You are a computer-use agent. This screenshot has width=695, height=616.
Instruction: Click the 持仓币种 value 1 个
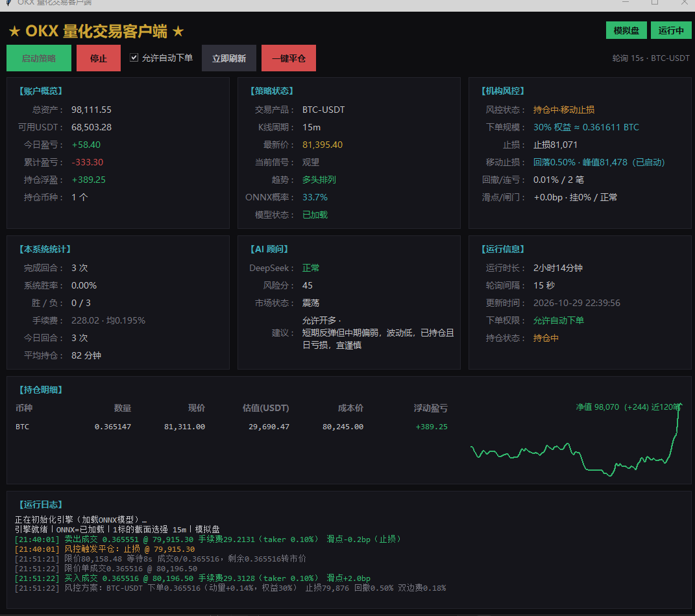(x=80, y=197)
